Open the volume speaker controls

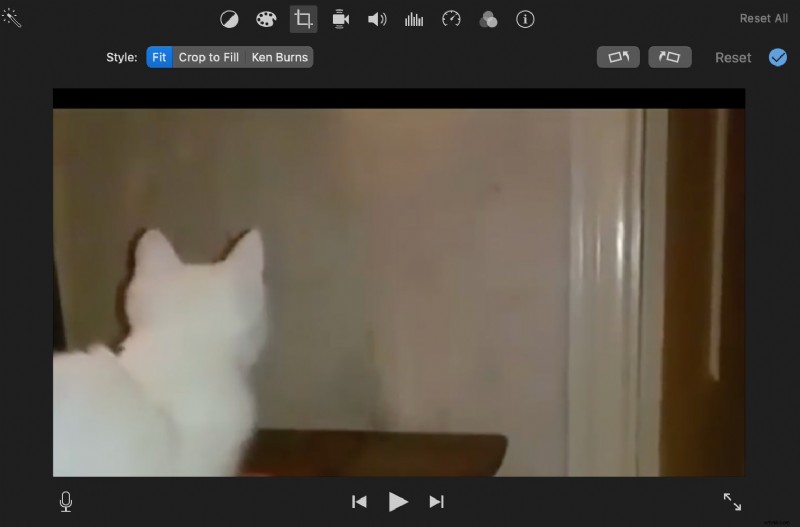point(377,19)
